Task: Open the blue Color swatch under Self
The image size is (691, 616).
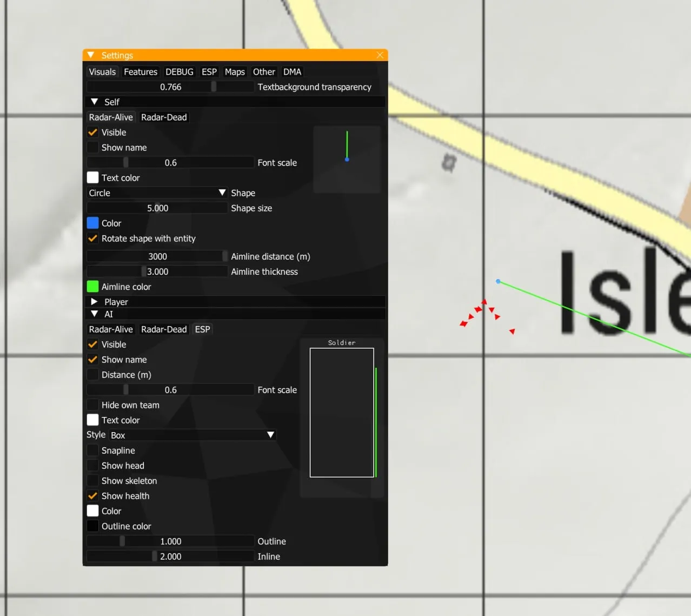Action: pyautogui.click(x=93, y=223)
